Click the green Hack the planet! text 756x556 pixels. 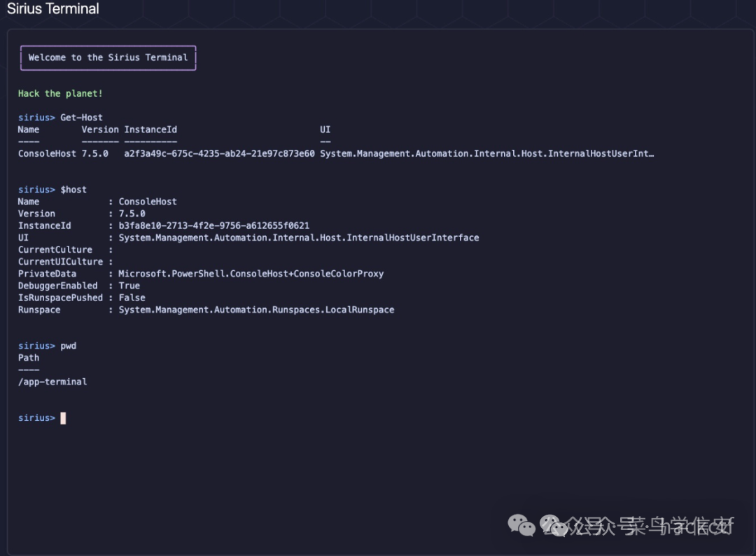[x=60, y=93]
